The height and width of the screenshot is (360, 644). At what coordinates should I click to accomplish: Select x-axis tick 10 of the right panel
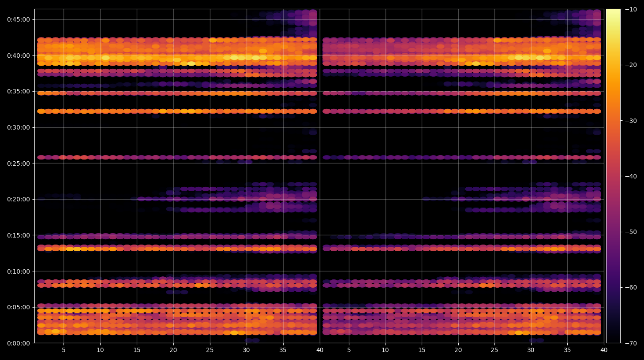coord(386,350)
